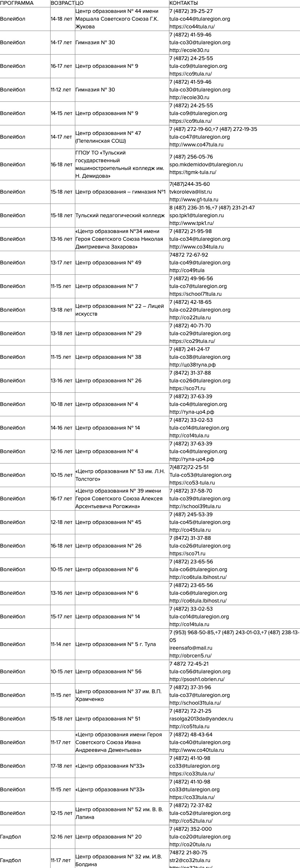Click the ПРОГРАММА column header
This screenshot has width=300, height=868.
pos(17,3)
